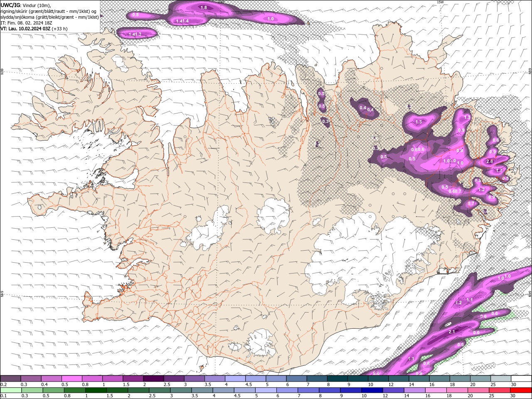
Task: Select lower legend dark green swatch labeled 1
Action: coord(96,390)
